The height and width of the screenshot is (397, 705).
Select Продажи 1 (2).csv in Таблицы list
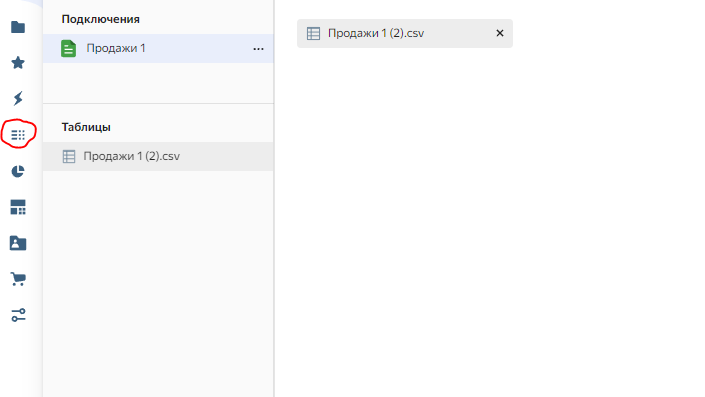[x=158, y=156]
